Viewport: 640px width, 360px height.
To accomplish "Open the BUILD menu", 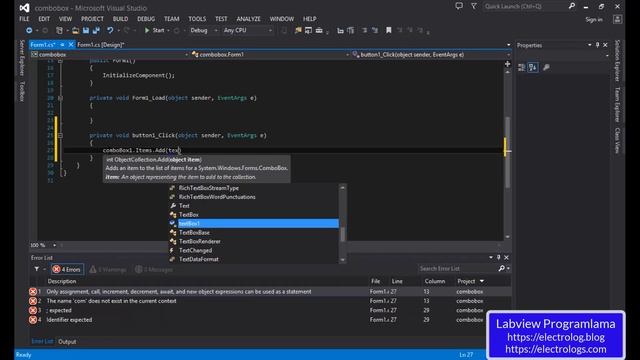I will coord(120,19).
